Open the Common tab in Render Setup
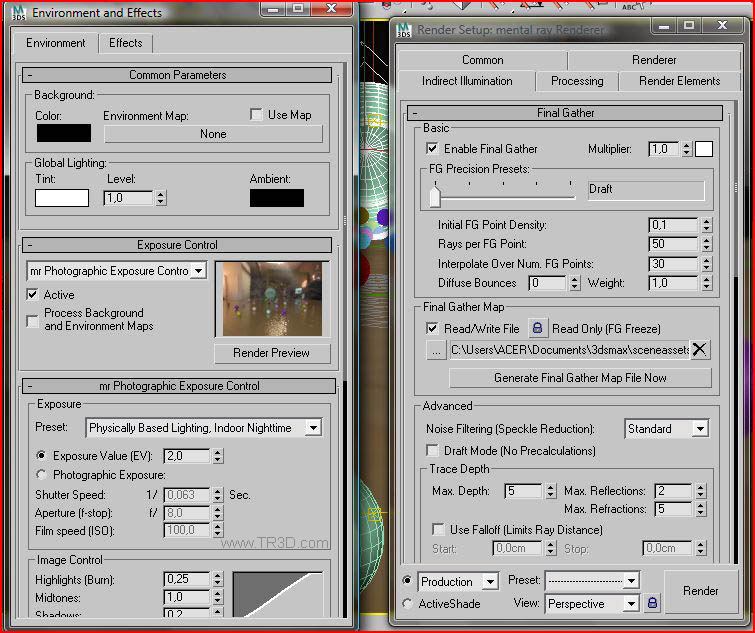This screenshot has width=755, height=633. click(482, 60)
